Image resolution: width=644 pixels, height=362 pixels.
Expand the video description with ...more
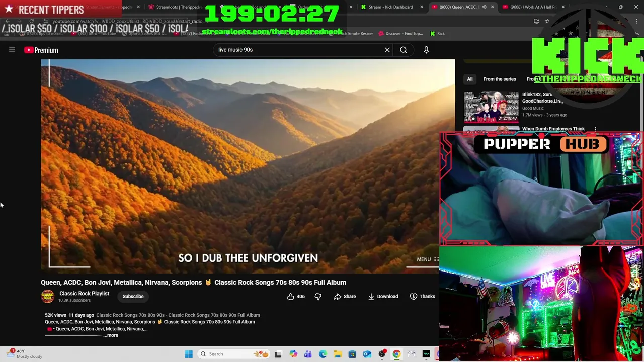(111, 335)
